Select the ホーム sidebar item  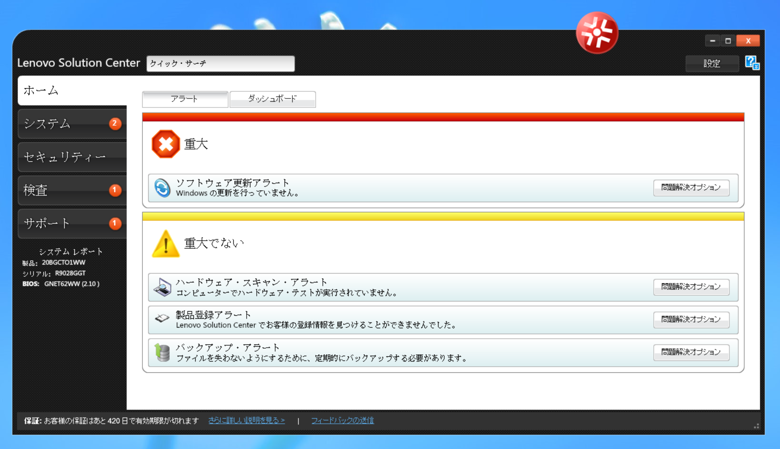(x=72, y=90)
